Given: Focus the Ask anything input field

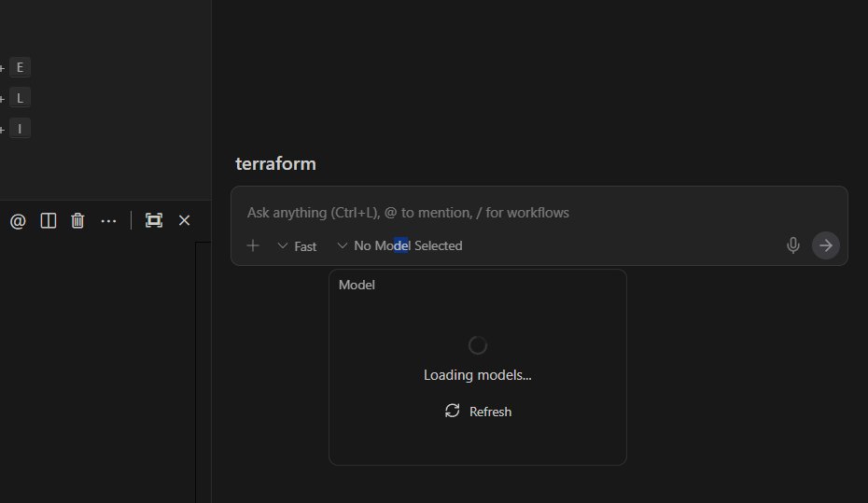Looking at the screenshot, I should [x=539, y=213].
